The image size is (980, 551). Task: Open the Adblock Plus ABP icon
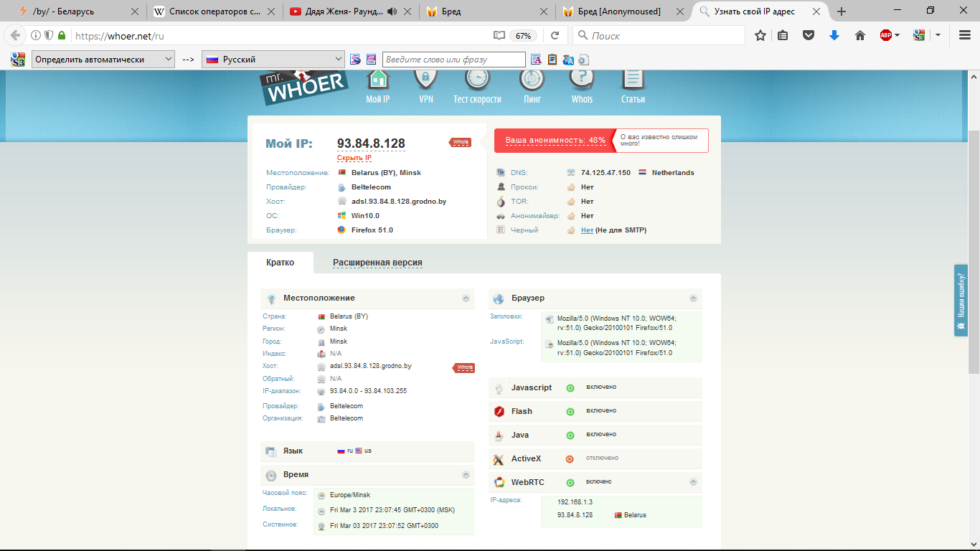[x=886, y=35]
